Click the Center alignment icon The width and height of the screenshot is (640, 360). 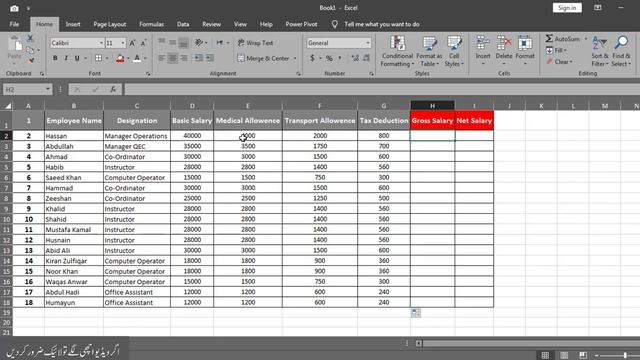[173, 58]
